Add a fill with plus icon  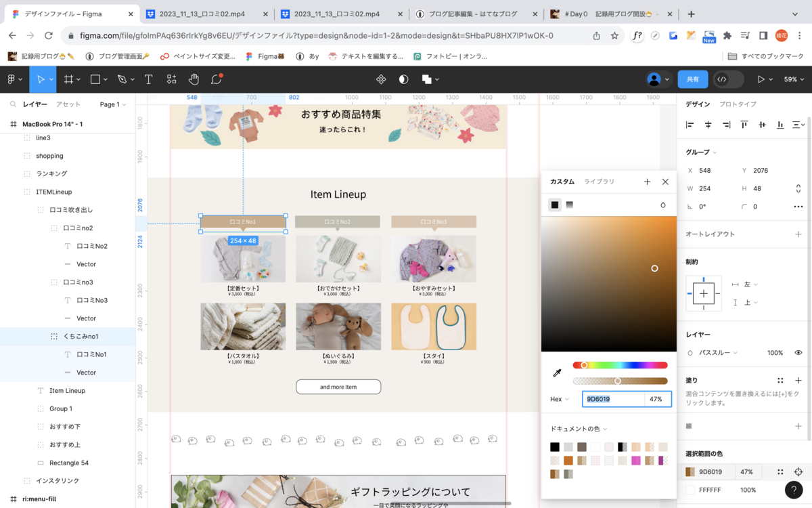798,381
